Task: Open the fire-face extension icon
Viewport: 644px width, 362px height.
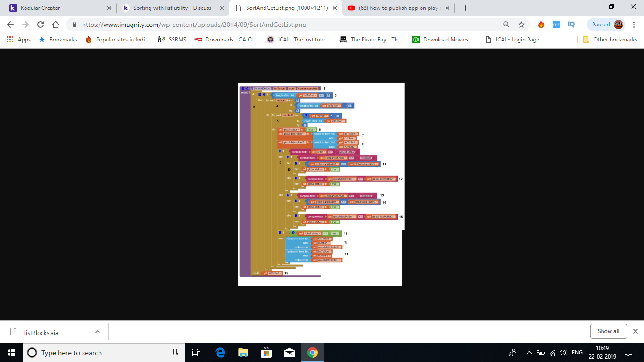Action: [x=541, y=25]
